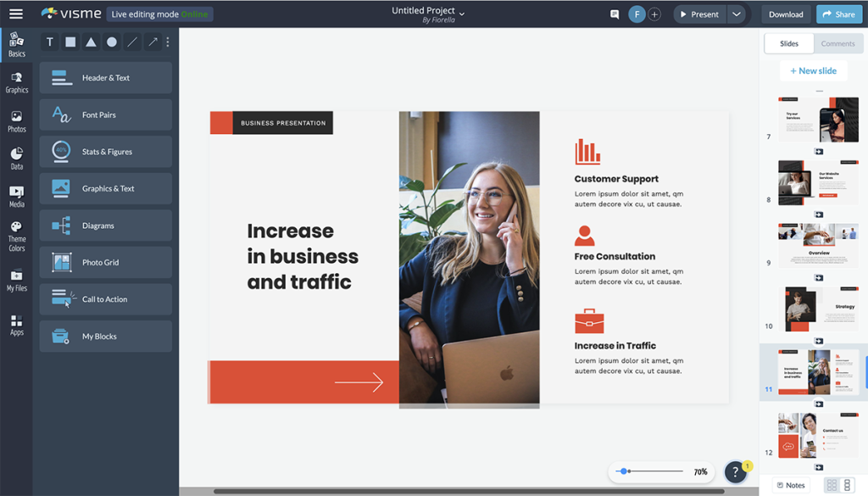The image size is (868, 496).
Task: Open the Theme Colors panel
Action: pos(16,234)
